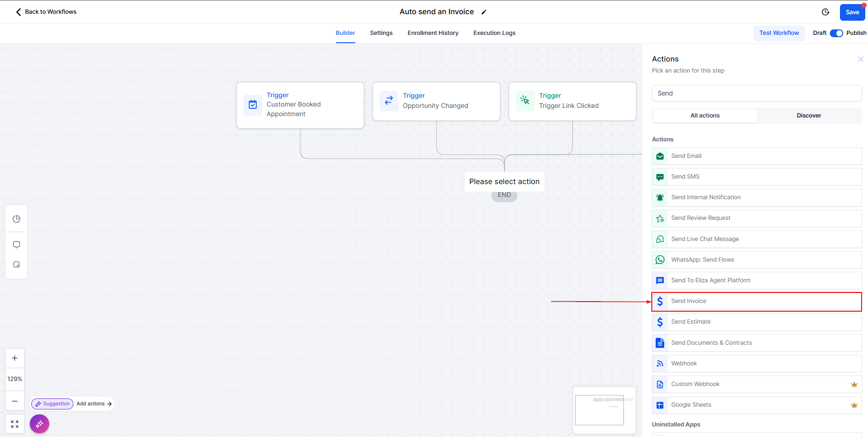Click the Send Email envelope icon
The width and height of the screenshot is (868, 437).
click(x=660, y=156)
